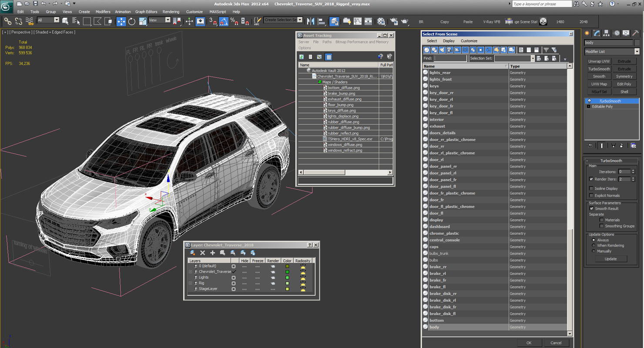Toggle Display Bone Objects filter
The width and height of the screenshot is (644, 348).
point(488,50)
